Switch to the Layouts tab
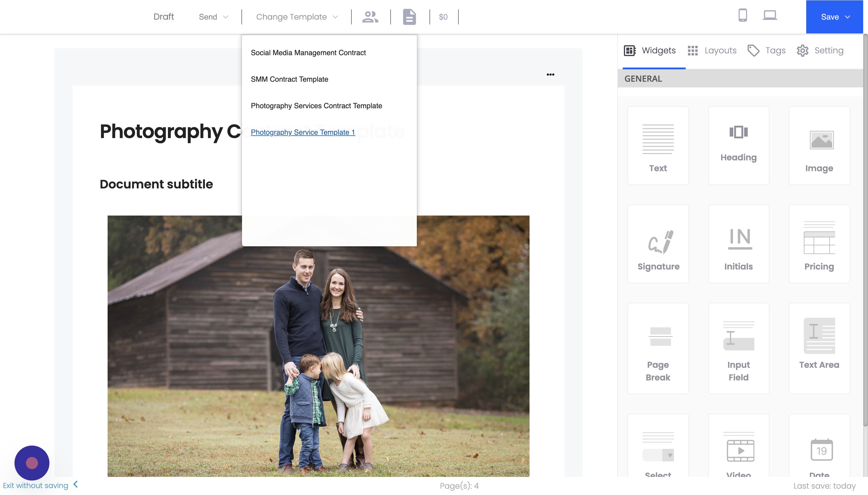 coord(720,50)
